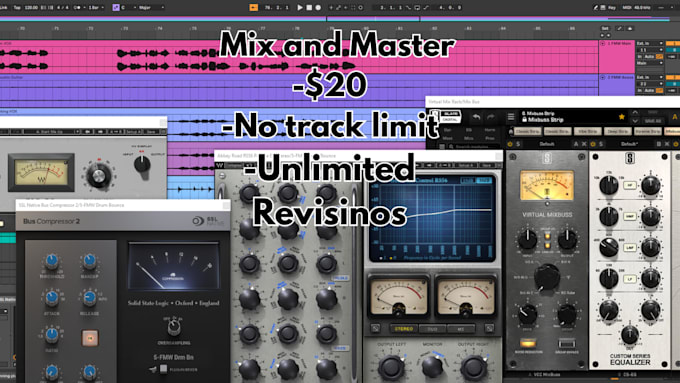The width and height of the screenshot is (680, 383).
Task: Select the fifth strip preset tab
Action: [x=647, y=131]
